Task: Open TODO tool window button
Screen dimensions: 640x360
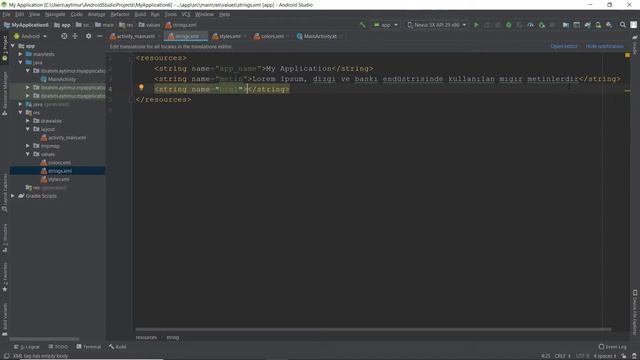Action: coord(58,347)
